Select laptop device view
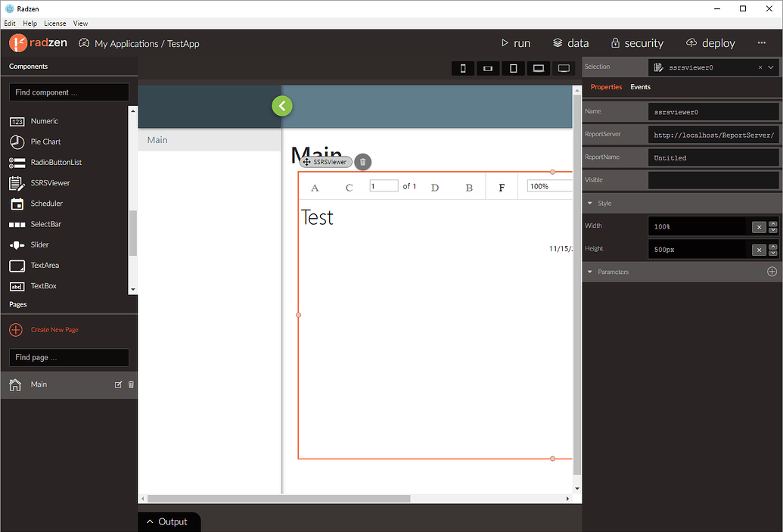The image size is (783, 532). pos(538,68)
